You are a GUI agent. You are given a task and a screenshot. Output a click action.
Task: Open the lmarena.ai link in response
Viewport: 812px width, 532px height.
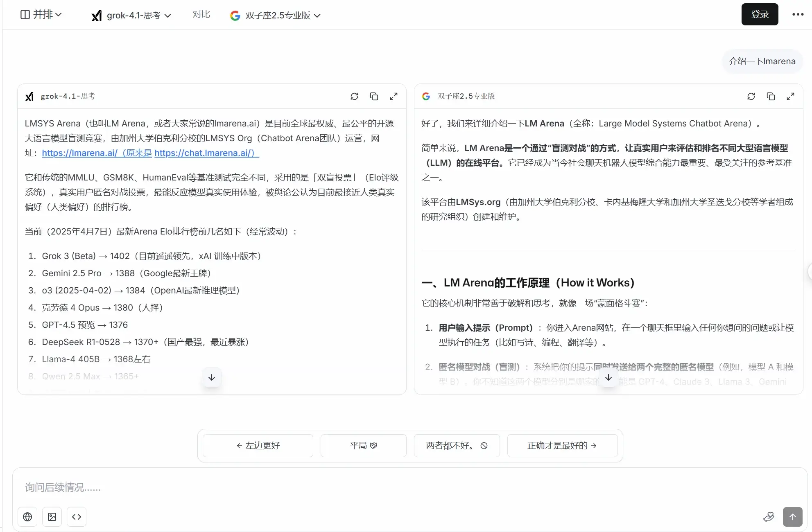coord(79,153)
